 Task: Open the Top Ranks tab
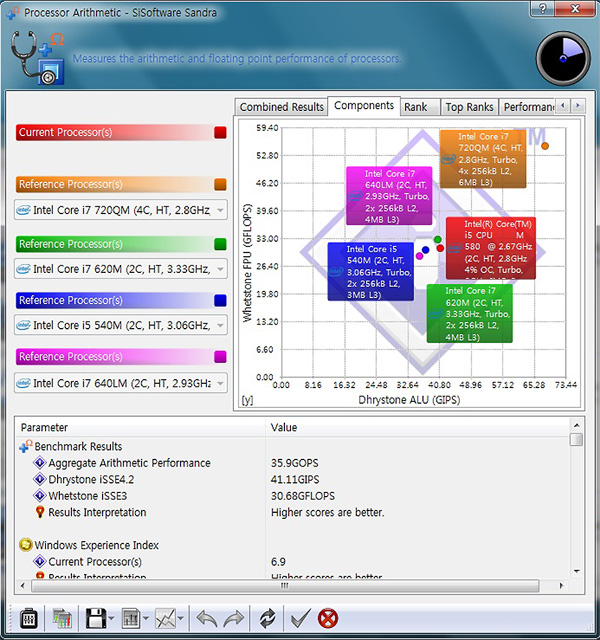click(x=469, y=107)
